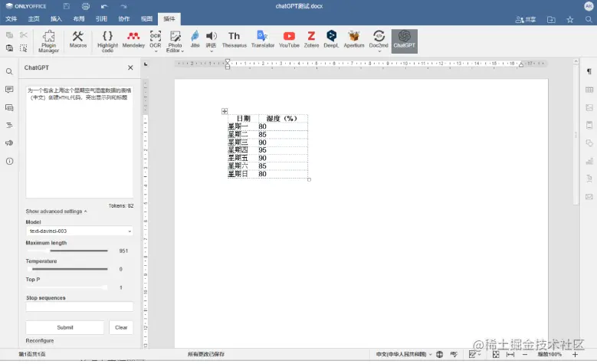Open the Zotero plugin

tap(311, 39)
